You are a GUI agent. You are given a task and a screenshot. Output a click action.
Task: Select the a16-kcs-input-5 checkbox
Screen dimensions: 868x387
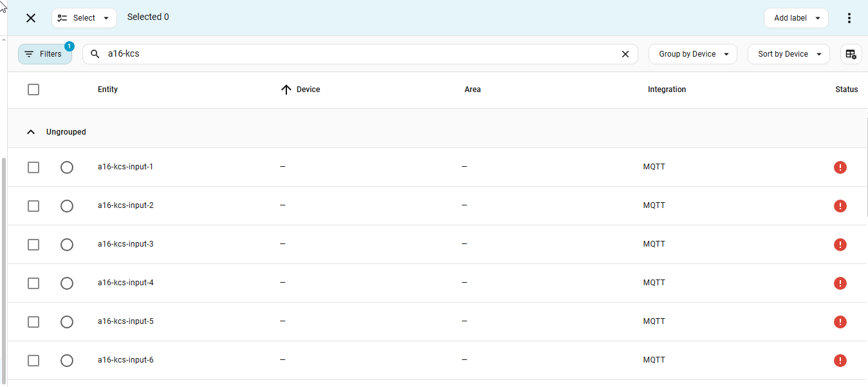(x=33, y=322)
